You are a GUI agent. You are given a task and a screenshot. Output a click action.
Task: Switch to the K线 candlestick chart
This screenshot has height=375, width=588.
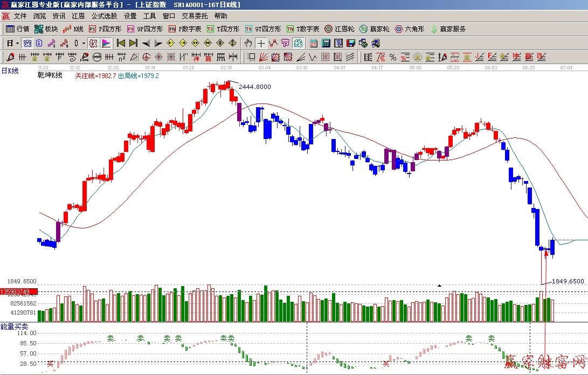(73, 29)
